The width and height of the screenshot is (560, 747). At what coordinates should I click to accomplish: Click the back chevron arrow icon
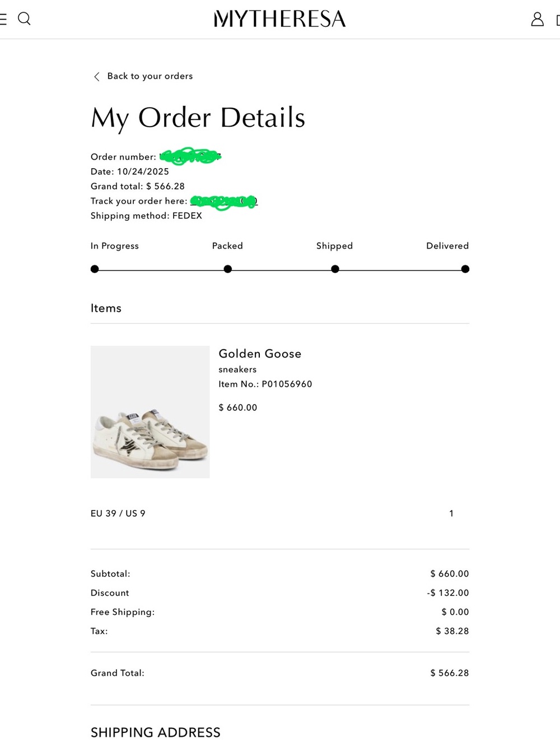(96, 76)
